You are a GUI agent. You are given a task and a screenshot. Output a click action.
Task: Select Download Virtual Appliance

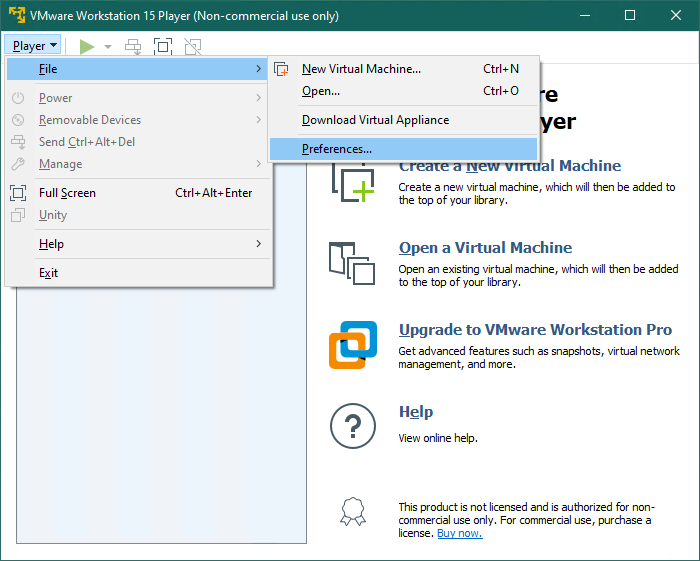point(403,120)
